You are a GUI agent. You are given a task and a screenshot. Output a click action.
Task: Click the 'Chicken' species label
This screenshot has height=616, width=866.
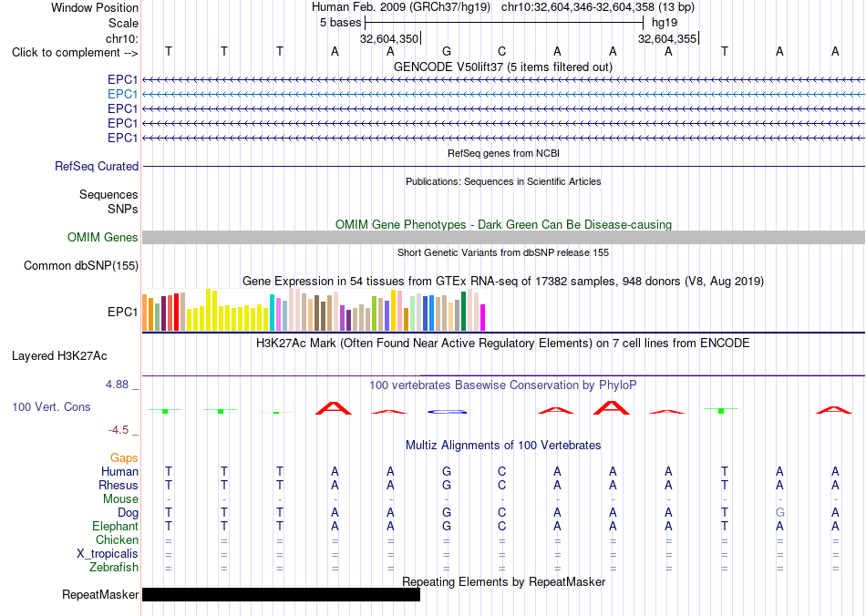(x=117, y=539)
